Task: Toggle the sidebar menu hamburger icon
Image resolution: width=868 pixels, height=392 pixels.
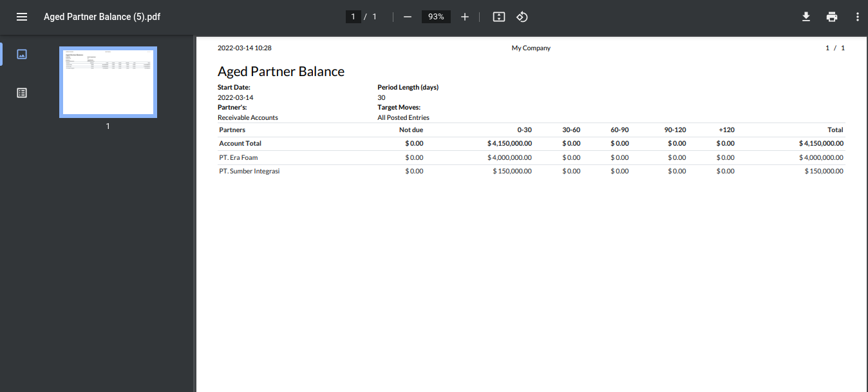Action: [22, 17]
